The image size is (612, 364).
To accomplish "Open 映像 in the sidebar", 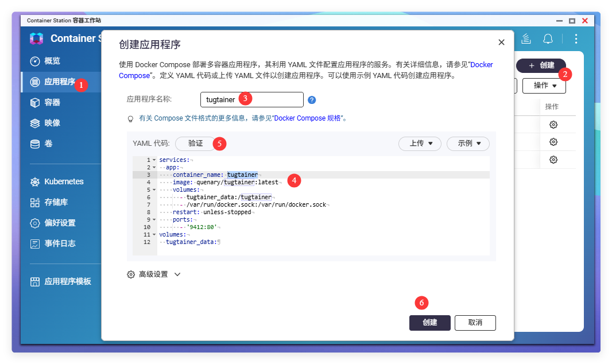I will coord(52,123).
